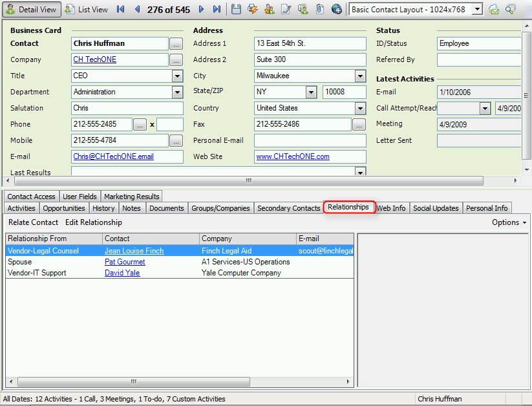Image resolution: width=532 pixels, height=406 pixels.
Task: Open the Personal Info tab
Action: click(x=487, y=208)
